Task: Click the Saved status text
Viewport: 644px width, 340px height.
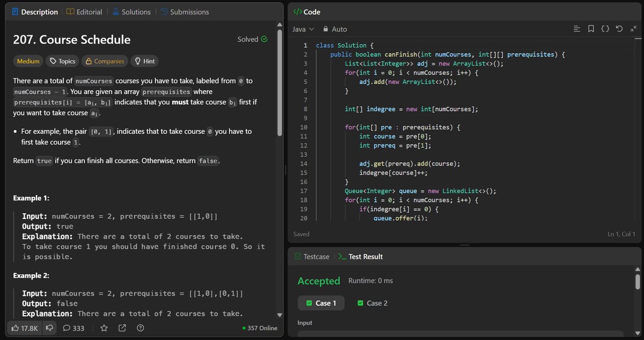Action: pos(301,234)
